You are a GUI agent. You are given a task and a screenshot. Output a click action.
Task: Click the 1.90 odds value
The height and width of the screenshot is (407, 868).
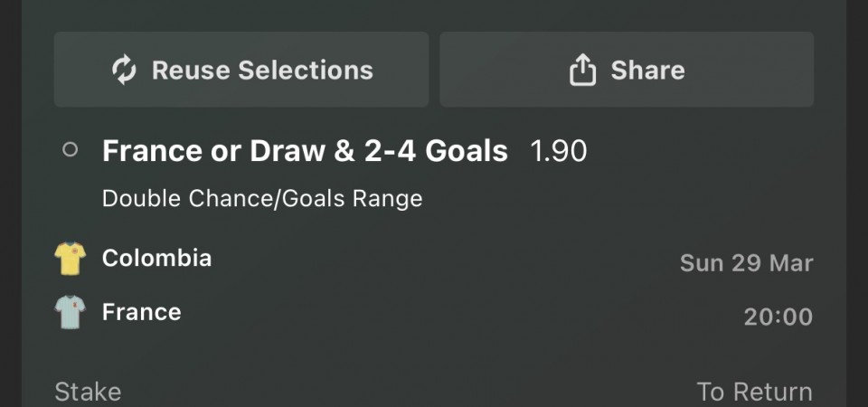(x=559, y=151)
